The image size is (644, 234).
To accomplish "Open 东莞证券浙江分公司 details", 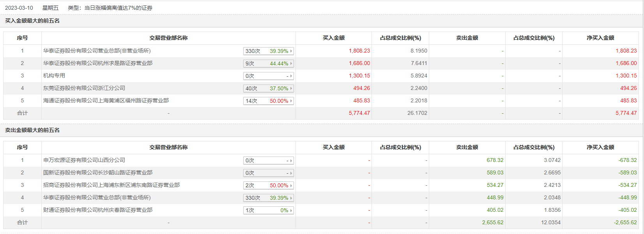I will pos(84,88).
